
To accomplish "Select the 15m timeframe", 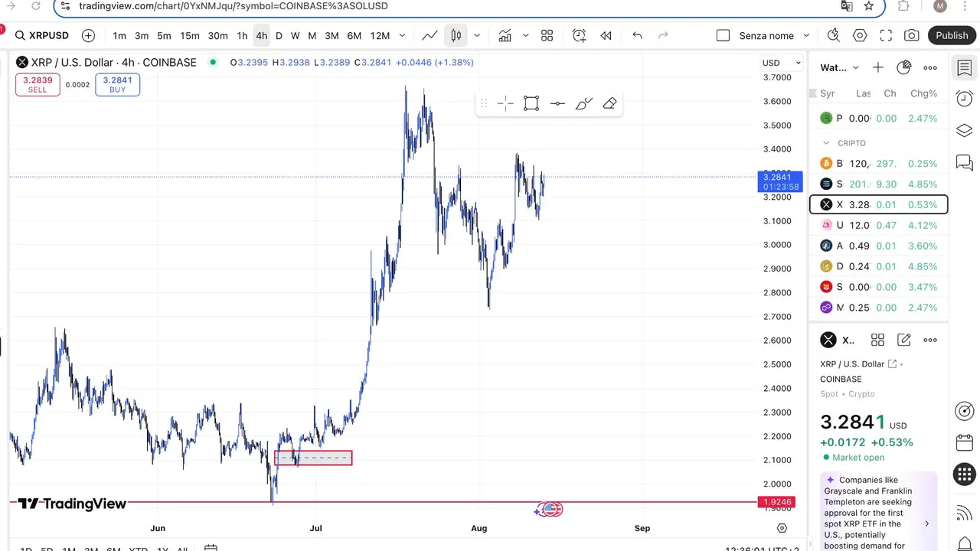I will point(190,35).
